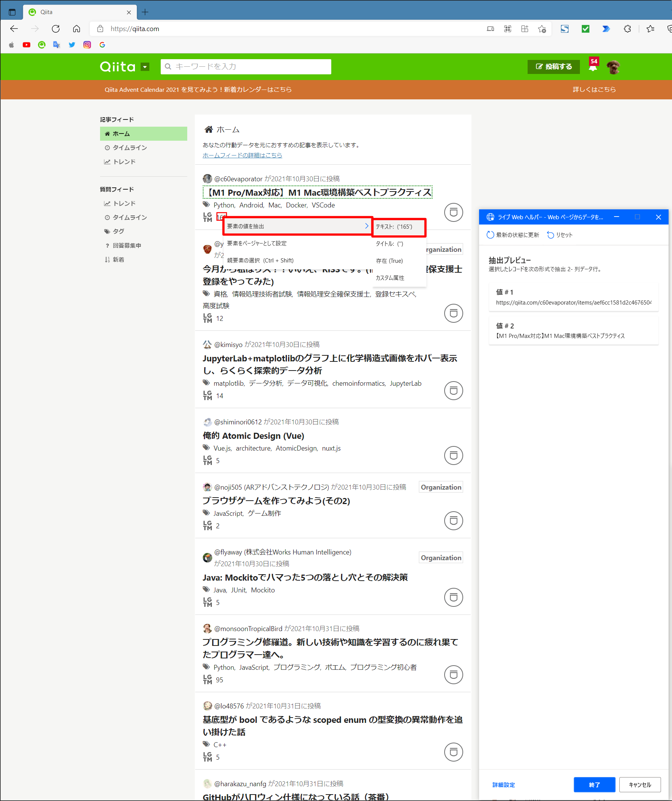Choose タイトル: ('') option
Viewport: 672px width, 801px height.
(x=399, y=244)
